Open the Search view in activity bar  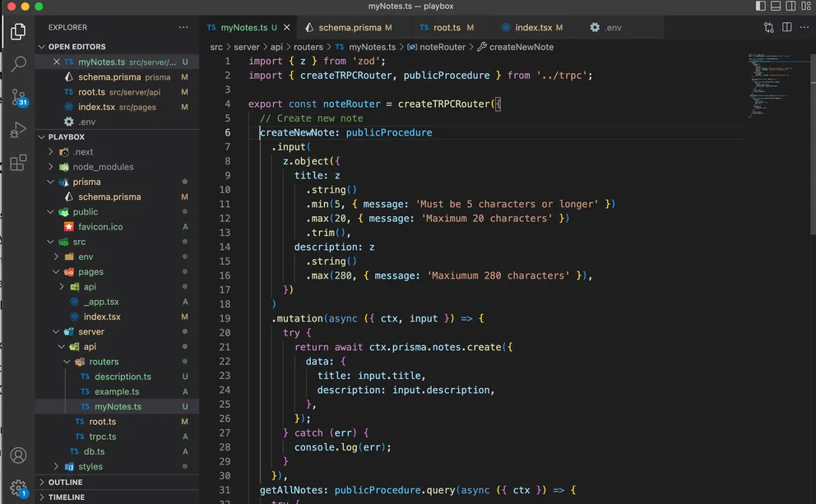click(x=18, y=64)
